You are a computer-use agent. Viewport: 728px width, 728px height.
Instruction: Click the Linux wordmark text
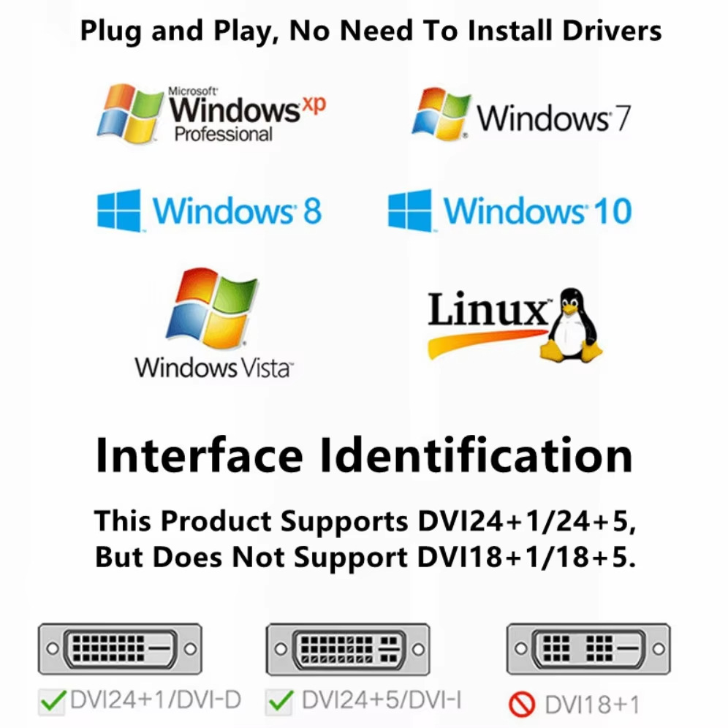(488, 308)
